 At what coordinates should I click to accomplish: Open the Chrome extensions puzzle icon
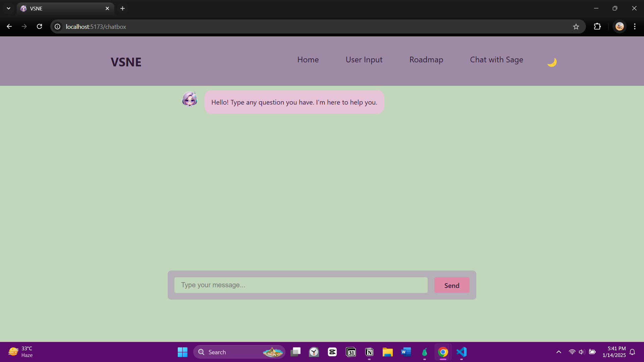coord(597,26)
